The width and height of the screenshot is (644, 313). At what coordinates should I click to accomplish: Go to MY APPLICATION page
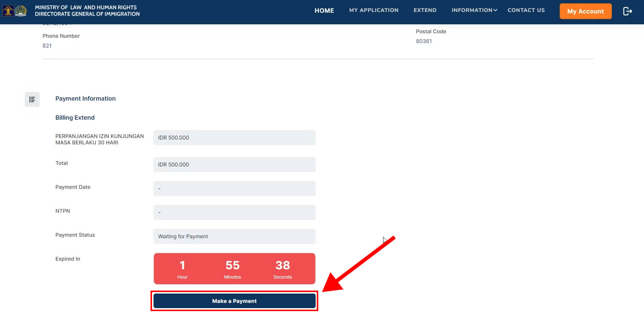click(x=374, y=10)
